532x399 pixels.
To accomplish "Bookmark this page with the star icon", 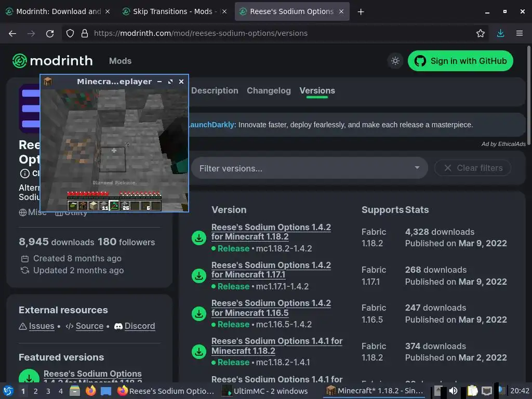I will click(480, 33).
